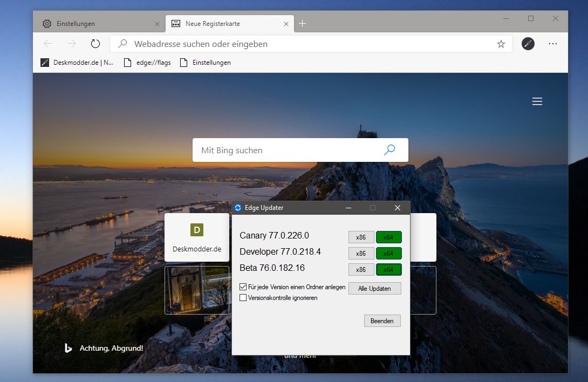This screenshot has width=588, height=382.
Task: Open the Deskmodder.de quick link tile
Action: click(x=197, y=237)
